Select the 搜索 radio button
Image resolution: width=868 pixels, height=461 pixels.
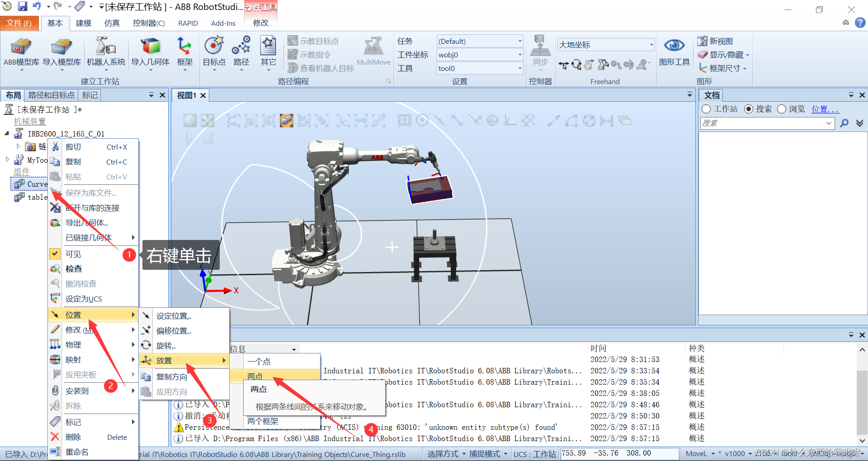(749, 109)
